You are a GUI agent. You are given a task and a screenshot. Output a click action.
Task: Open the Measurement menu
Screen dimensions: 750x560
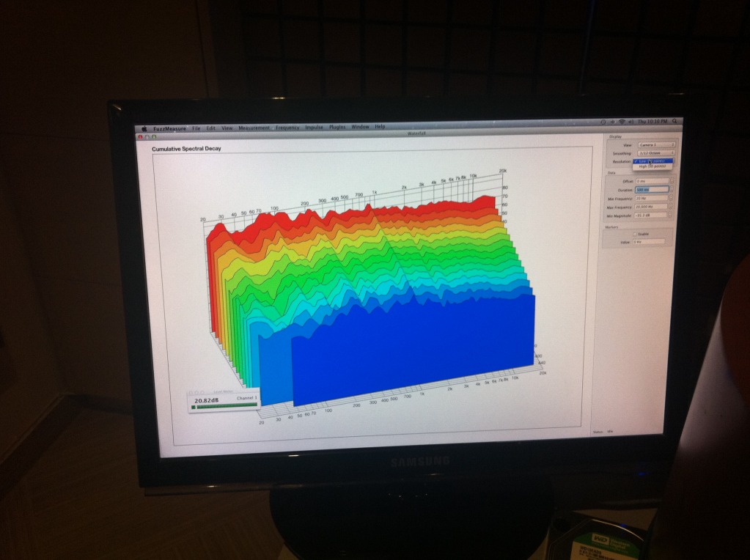click(x=254, y=128)
